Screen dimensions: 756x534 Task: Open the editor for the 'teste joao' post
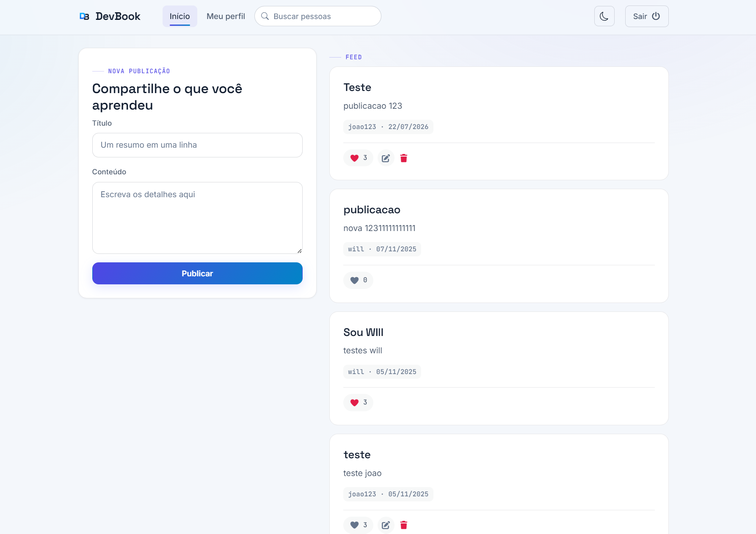pos(386,525)
